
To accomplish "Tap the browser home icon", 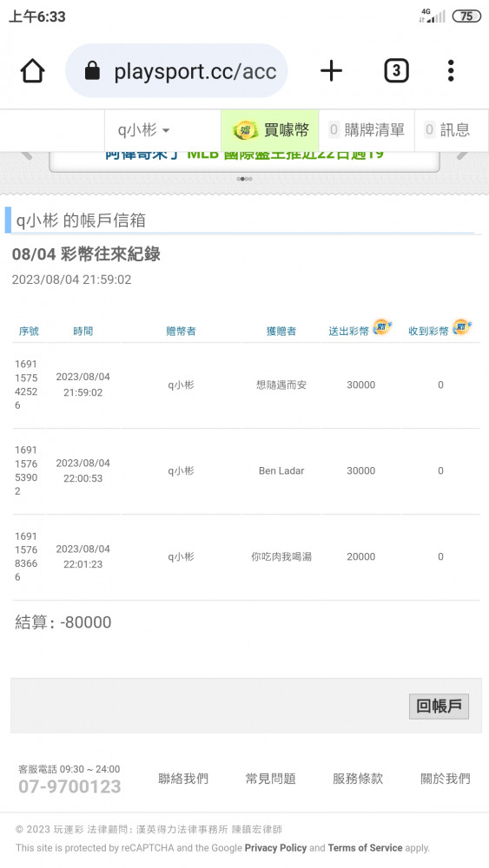I will click(x=33, y=71).
